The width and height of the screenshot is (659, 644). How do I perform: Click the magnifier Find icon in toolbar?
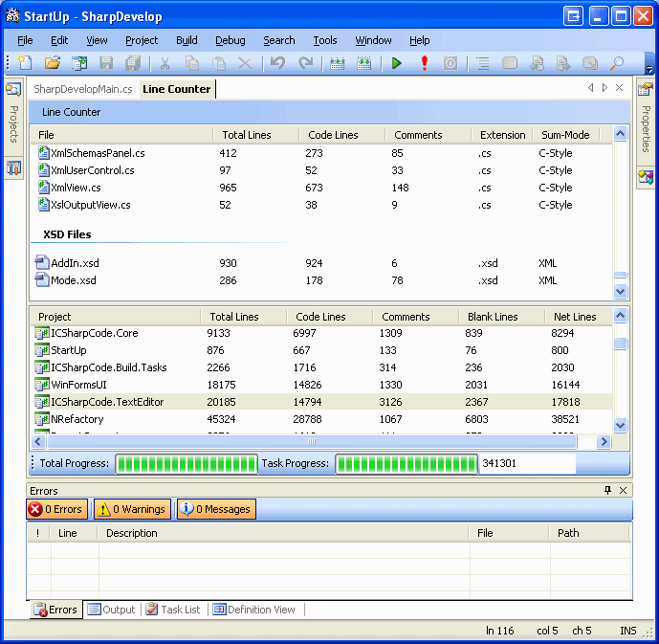click(617, 63)
